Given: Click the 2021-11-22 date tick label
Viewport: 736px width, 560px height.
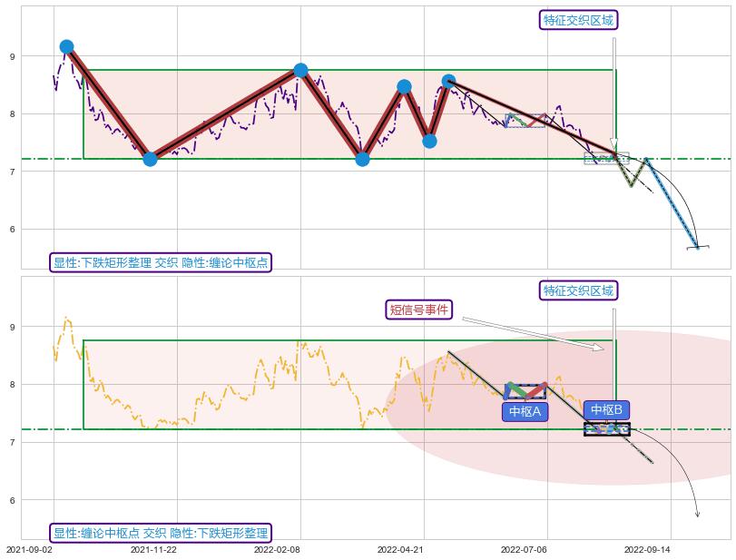Looking at the screenshot, I should coord(153,550).
